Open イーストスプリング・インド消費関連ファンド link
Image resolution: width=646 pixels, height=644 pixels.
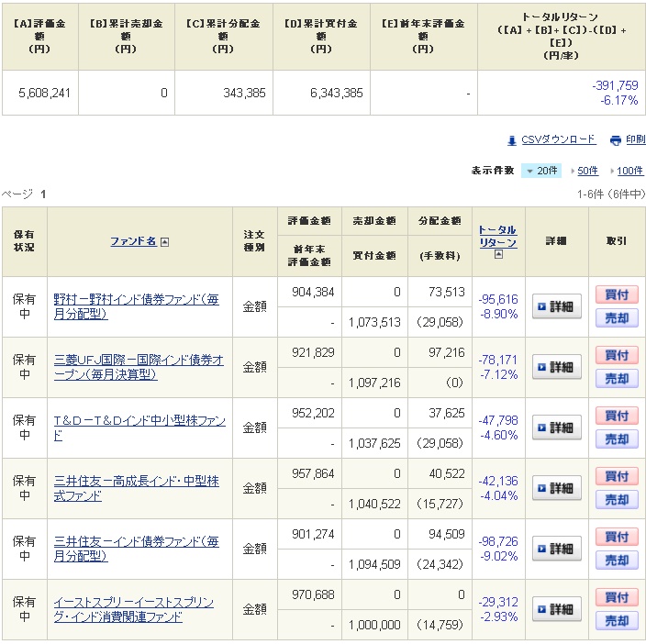tap(133, 609)
